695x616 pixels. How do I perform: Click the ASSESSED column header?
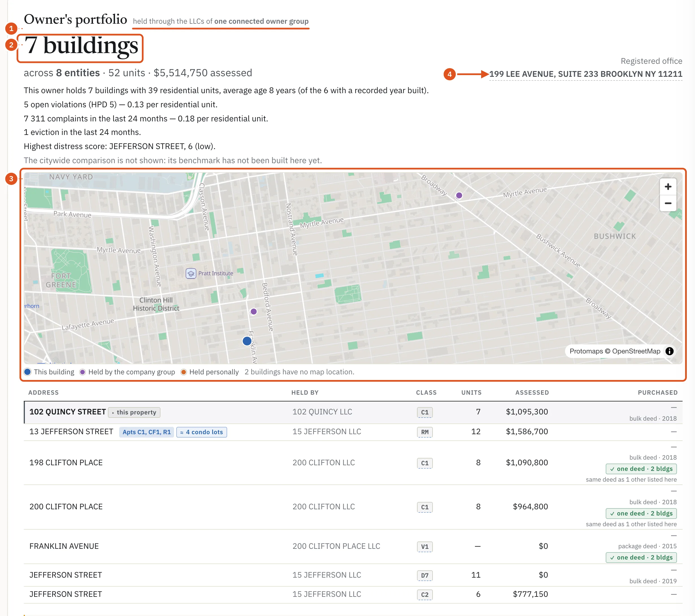coord(532,392)
